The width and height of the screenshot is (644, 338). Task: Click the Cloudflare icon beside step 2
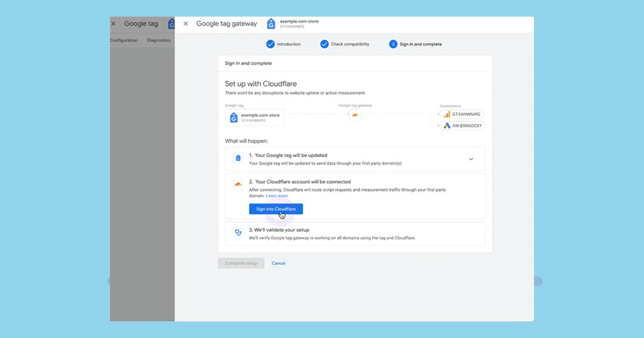coord(238,185)
